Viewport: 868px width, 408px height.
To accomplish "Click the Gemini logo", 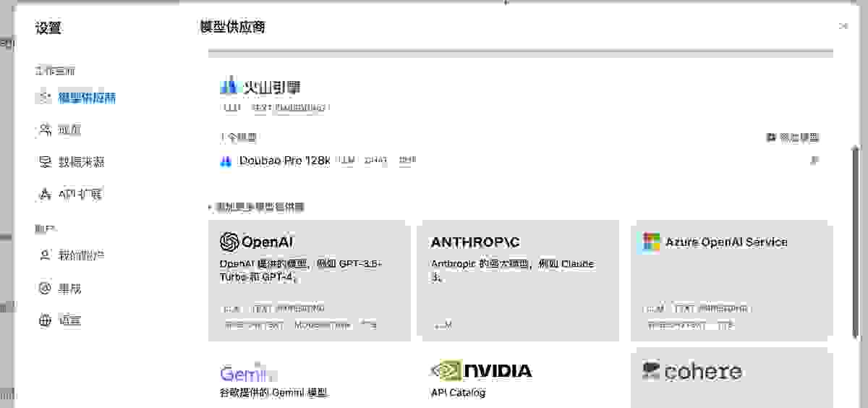I will click(x=249, y=372).
